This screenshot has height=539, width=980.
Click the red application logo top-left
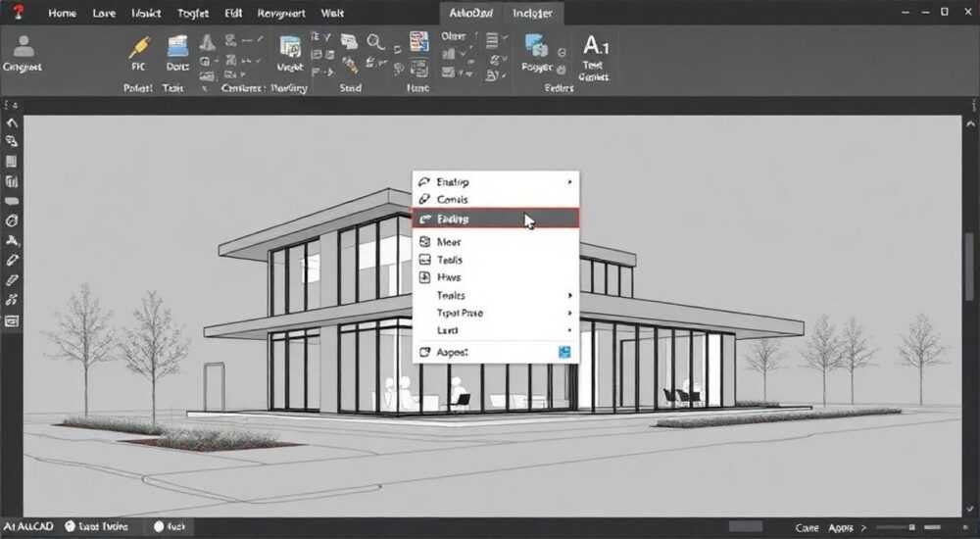click(18, 11)
